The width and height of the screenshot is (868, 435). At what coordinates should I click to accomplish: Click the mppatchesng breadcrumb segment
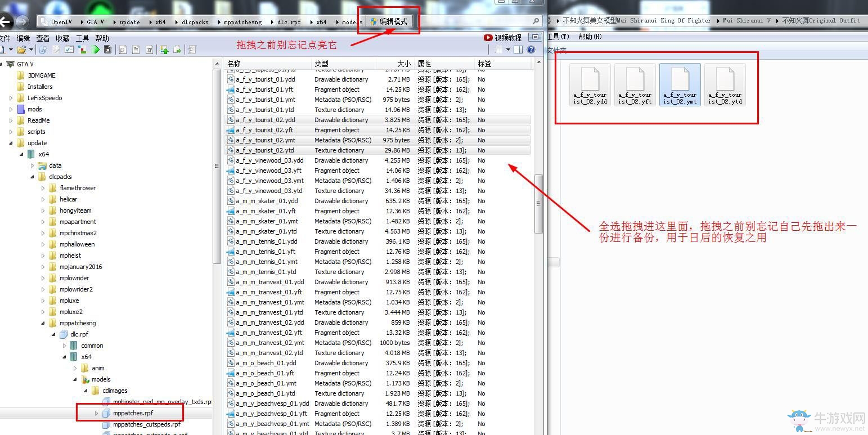pyautogui.click(x=242, y=22)
